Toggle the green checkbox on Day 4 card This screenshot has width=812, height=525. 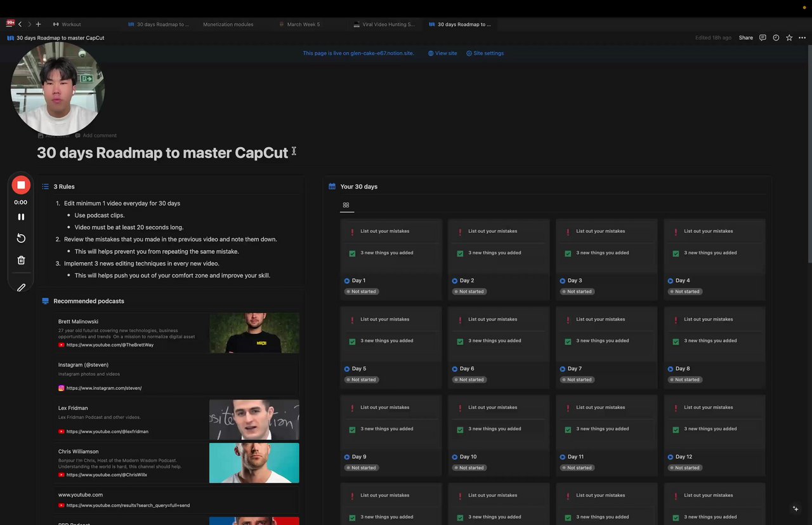(676, 253)
